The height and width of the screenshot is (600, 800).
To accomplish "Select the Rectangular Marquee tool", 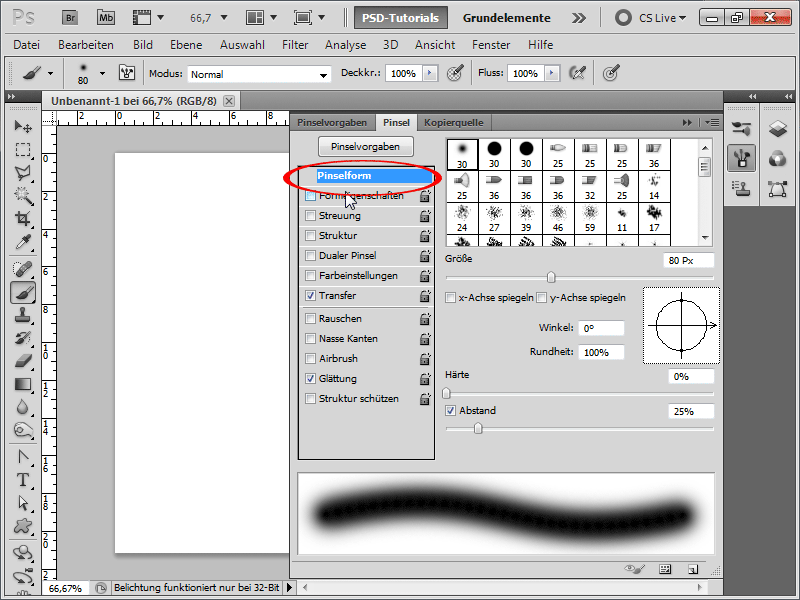I will (x=23, y=149).
